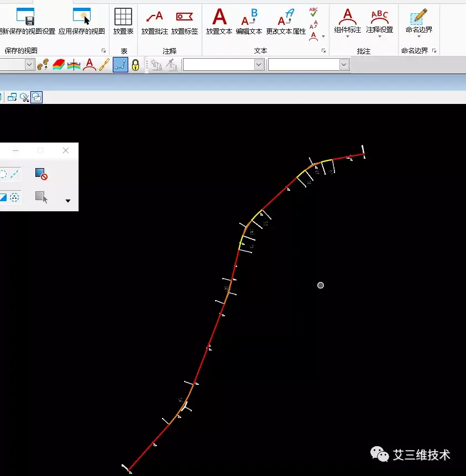Screen dimensions: 466x476
Task: Toggle the highlighted polyline points button
Action: coord(120,65)
